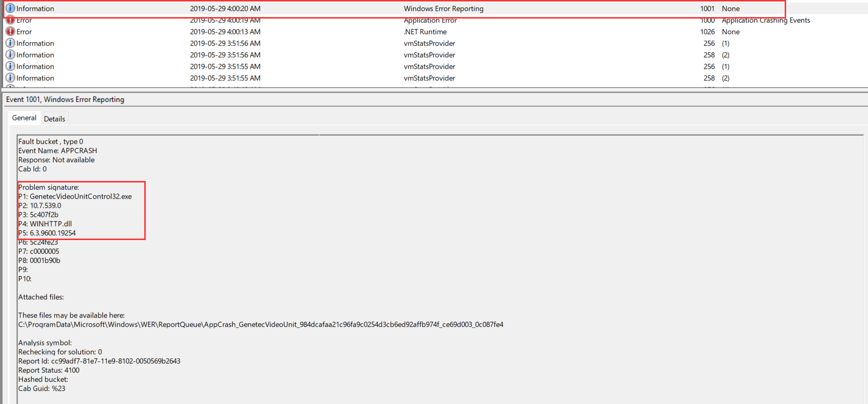Click the Error icon of the Application Error event
868x404 pixels.
click(x=10, y=20)
